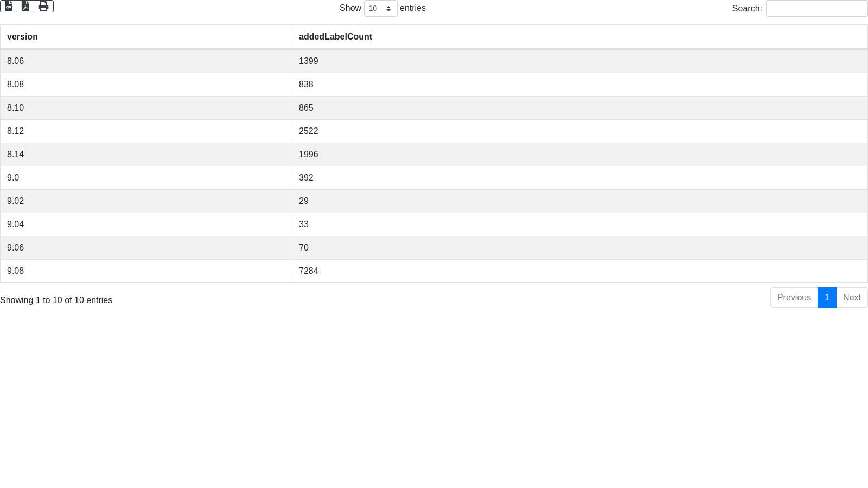The image size is (868, 488).
Task: Go to the Previous page
Action: (x=794, y=298)
